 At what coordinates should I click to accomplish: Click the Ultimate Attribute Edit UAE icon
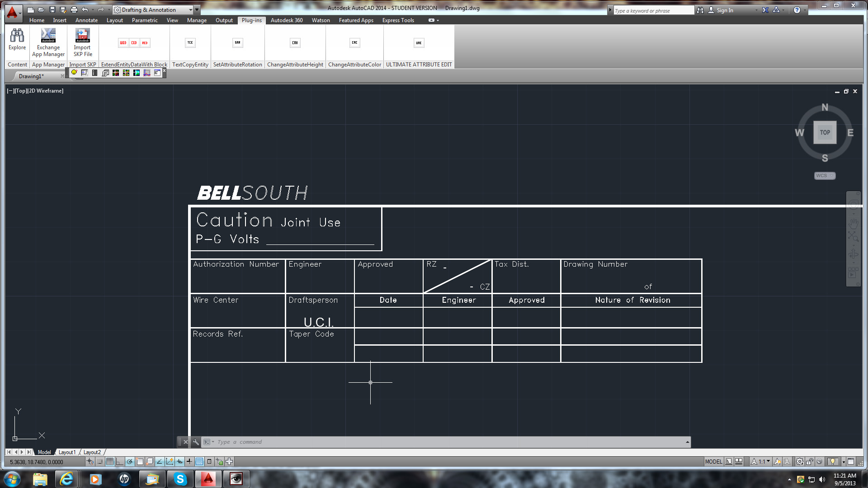click(419, 42)
